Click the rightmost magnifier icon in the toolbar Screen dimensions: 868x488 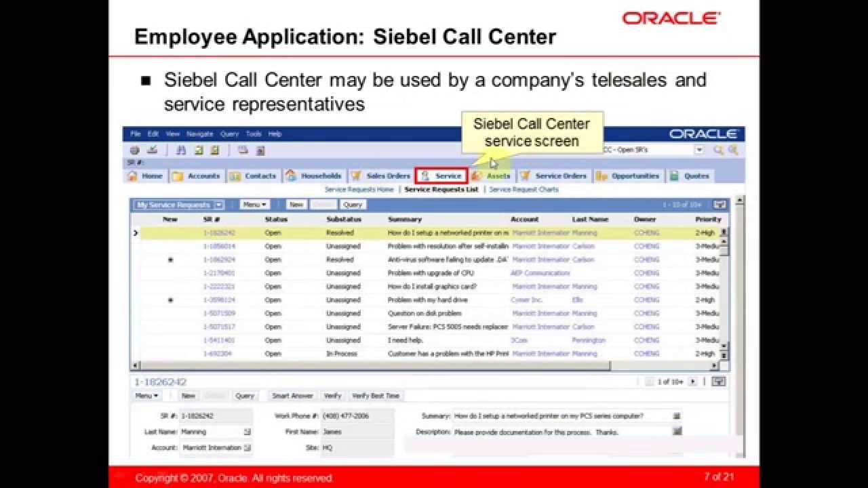pyautogui.click(x=732, y=150)
